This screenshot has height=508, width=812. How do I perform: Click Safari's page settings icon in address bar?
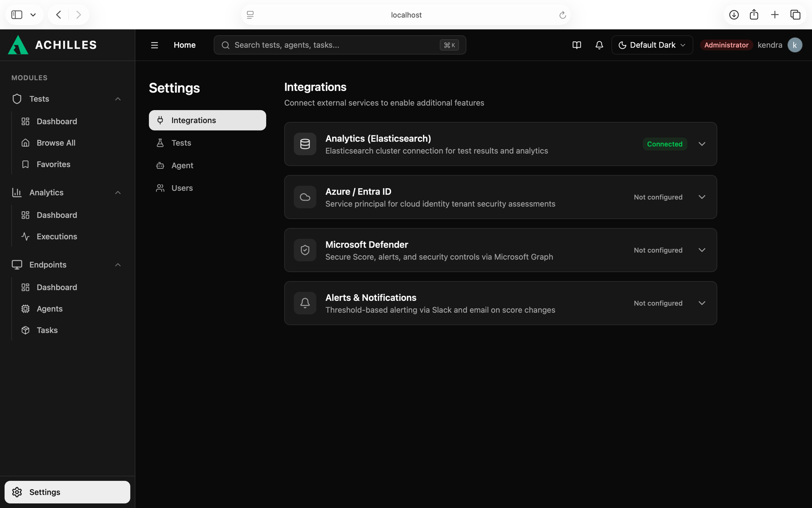point(250,15)
